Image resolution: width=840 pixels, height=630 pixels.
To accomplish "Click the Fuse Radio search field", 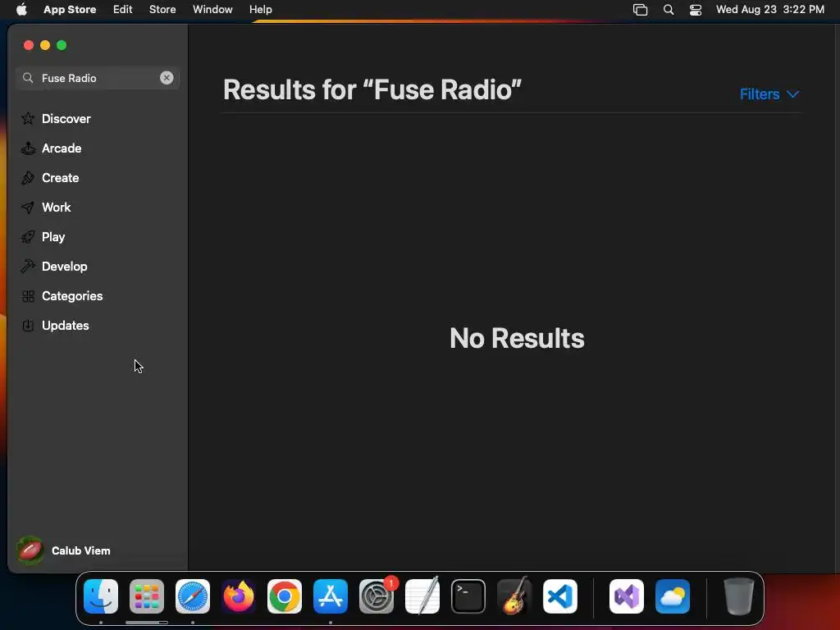I will pos(98,78).
